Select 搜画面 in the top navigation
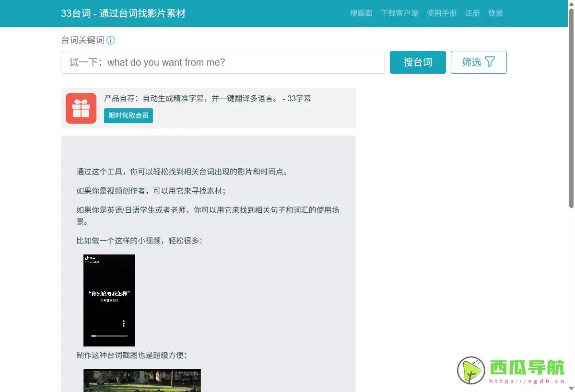This screenshot has width=575, height=392. 361,13
